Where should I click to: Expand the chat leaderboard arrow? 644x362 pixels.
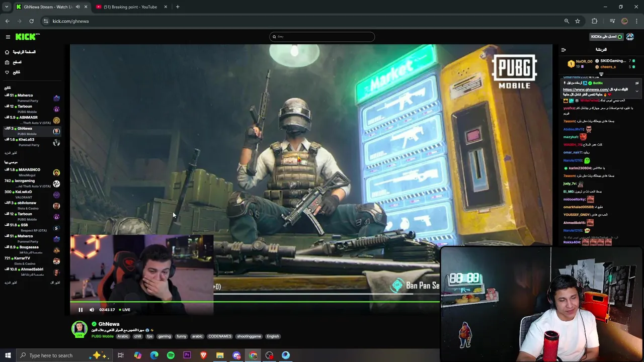click(x=601, y=74)
